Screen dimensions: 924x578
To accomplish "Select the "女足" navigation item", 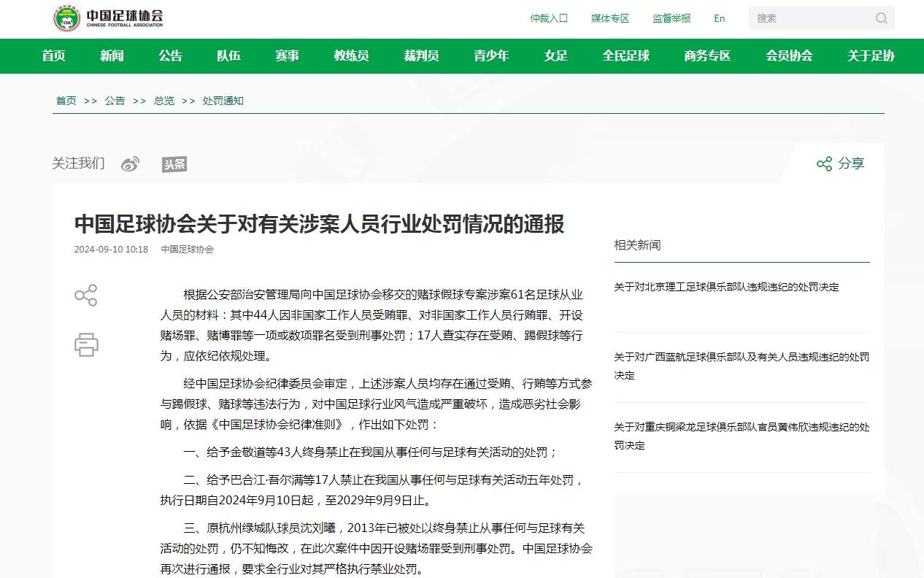I will (x=555, y=56).
